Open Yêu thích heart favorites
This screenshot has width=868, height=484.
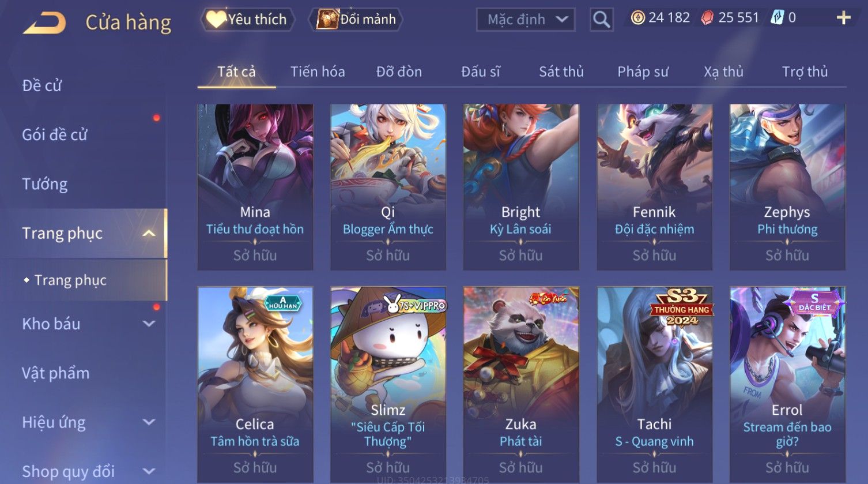(247, 20)
